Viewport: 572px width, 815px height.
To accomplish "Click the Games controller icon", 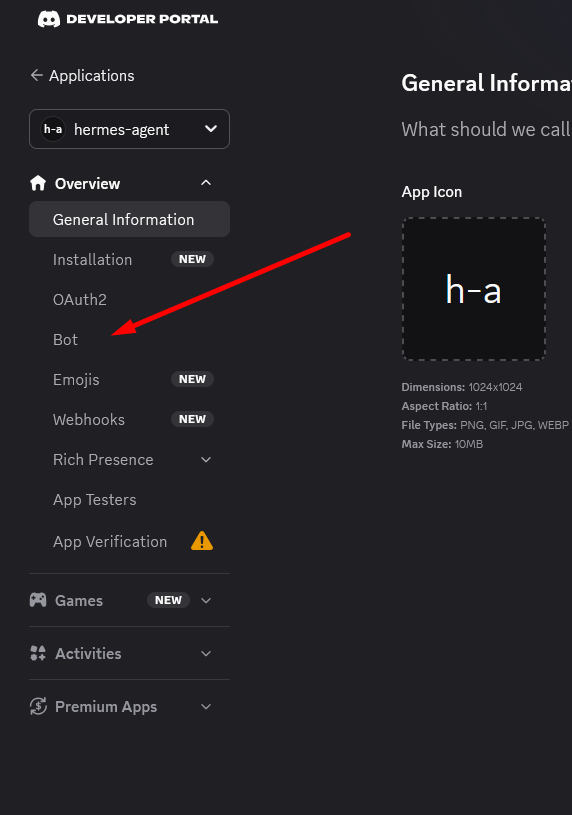I will 38,600.
